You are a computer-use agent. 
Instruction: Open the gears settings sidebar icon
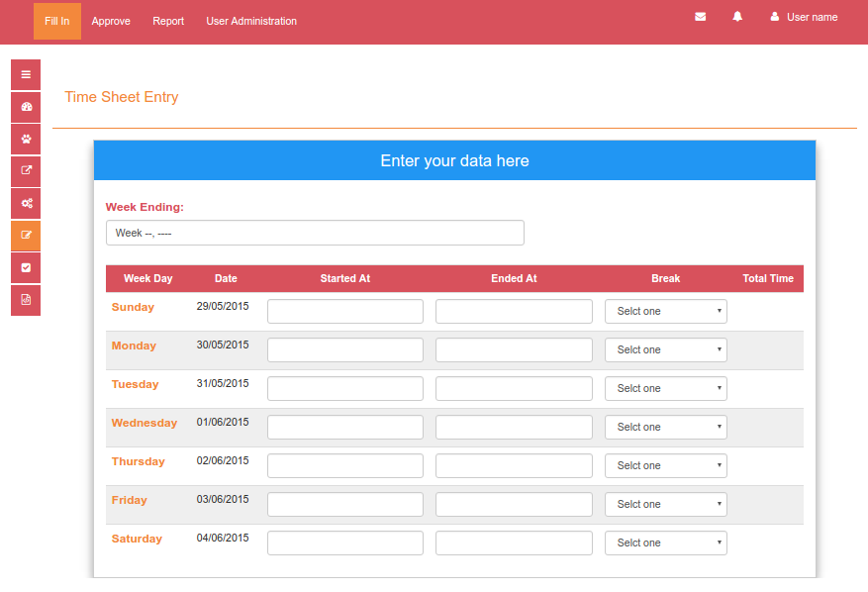[26, 203]
